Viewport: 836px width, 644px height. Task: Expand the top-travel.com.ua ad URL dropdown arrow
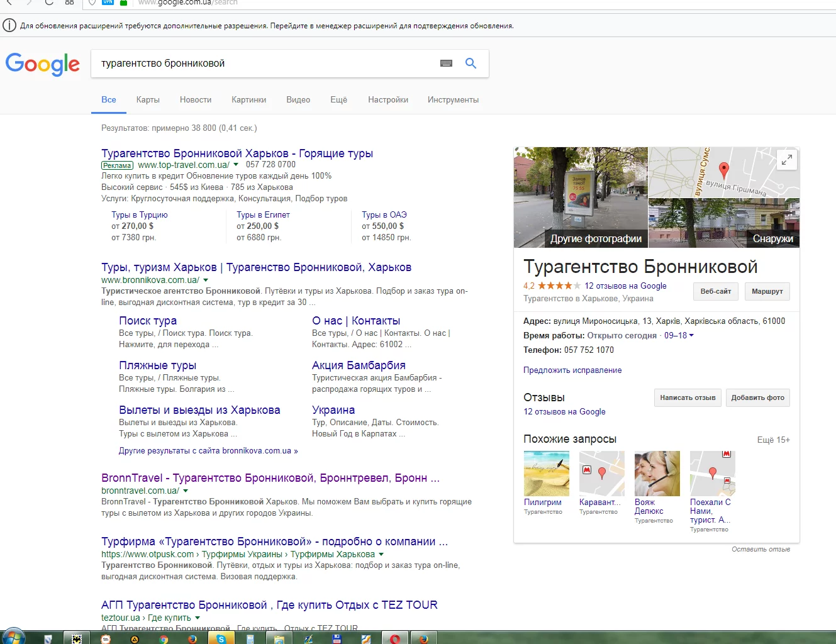tap(236, 165)
